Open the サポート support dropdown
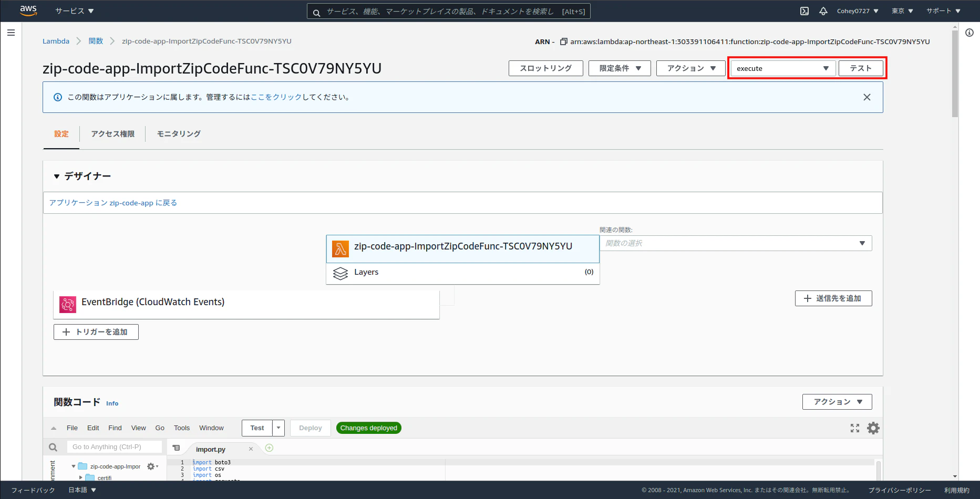Viewport: 980px width, 499px height. click(943, 11)
